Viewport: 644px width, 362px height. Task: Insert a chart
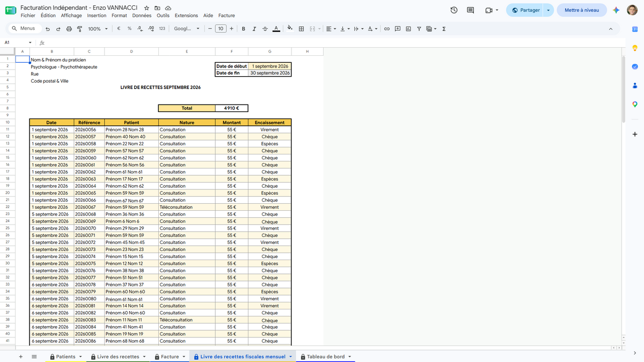click(x=408, y=29)
